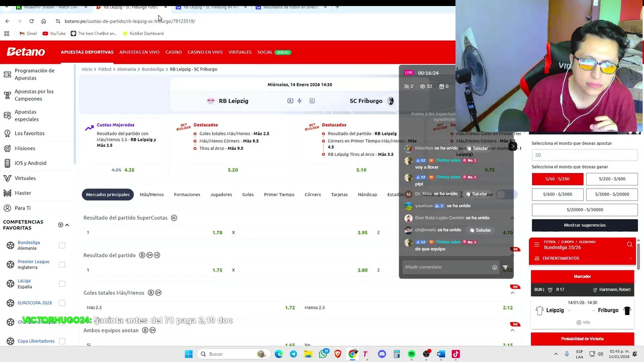
Task: Reload the page with browser refresh icon
Action: 31,21
